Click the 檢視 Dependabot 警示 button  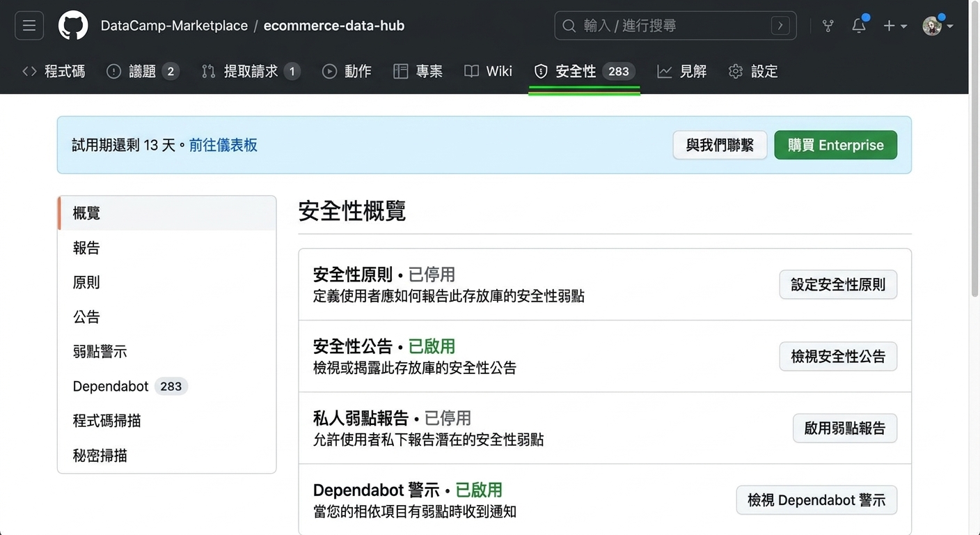pyautogui.click(x=816, y=500)
